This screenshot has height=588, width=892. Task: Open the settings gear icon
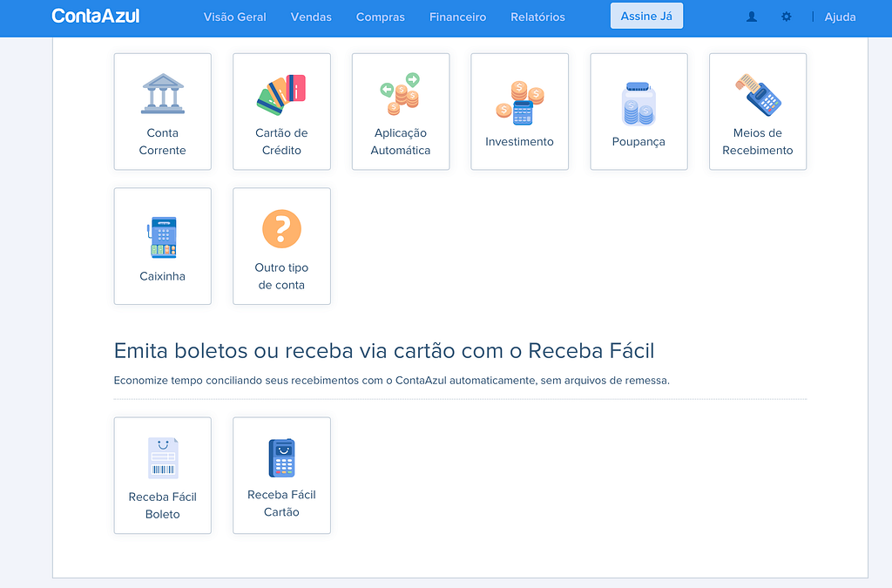[x=787, y=17]
